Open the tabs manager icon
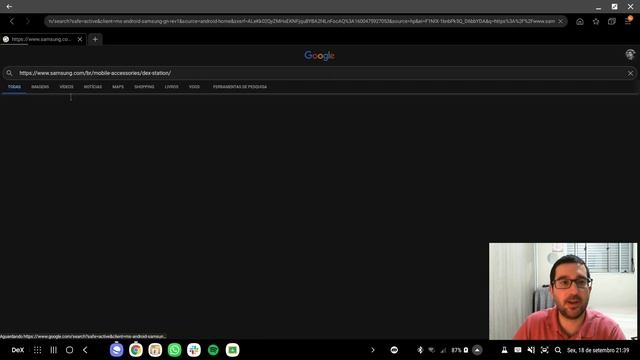 (611, 22)
